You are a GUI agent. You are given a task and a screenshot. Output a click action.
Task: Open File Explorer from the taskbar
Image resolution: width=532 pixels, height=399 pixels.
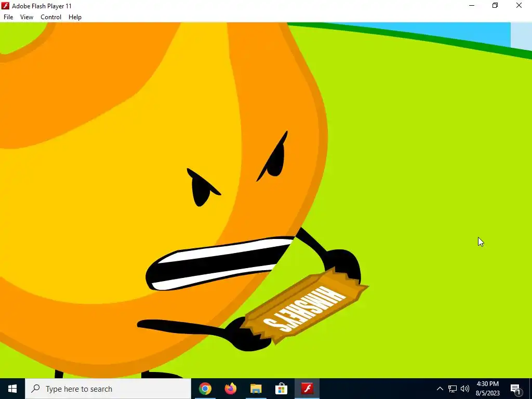256,389
